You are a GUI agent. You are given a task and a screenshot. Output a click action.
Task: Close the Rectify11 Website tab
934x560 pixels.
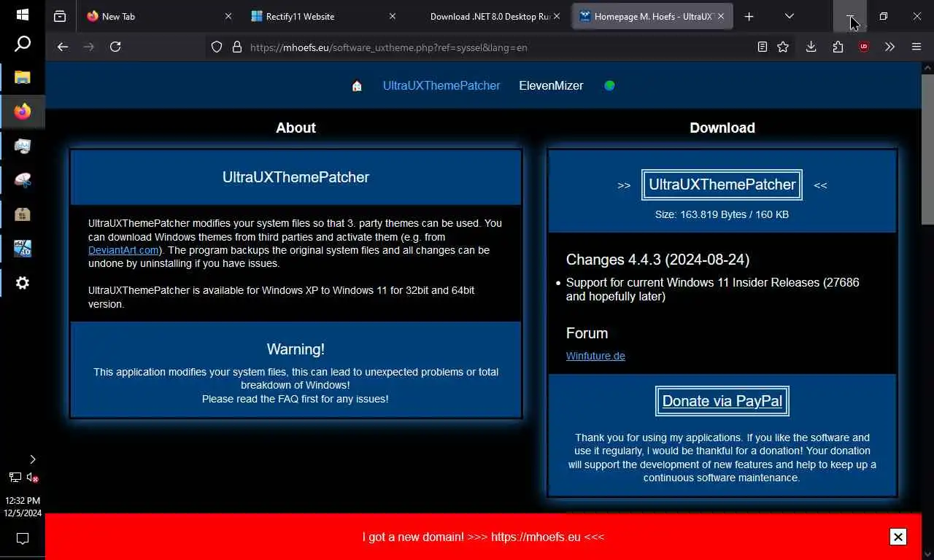(393, 16)
